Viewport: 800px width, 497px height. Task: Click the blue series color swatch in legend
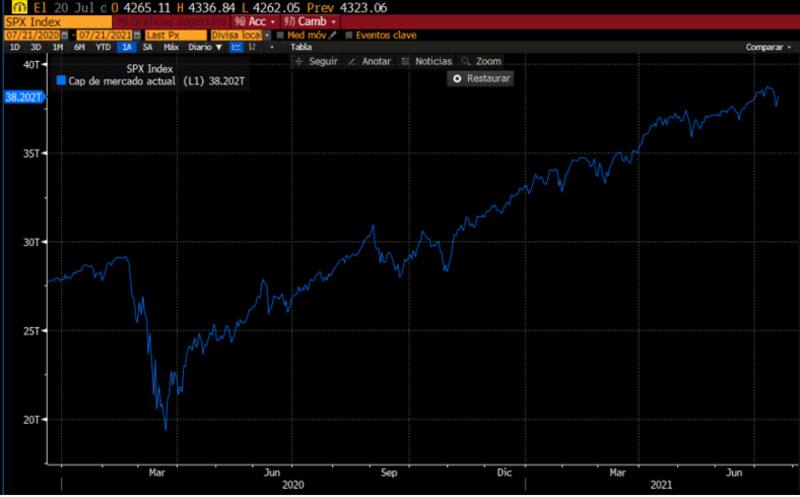pos(61,80)
